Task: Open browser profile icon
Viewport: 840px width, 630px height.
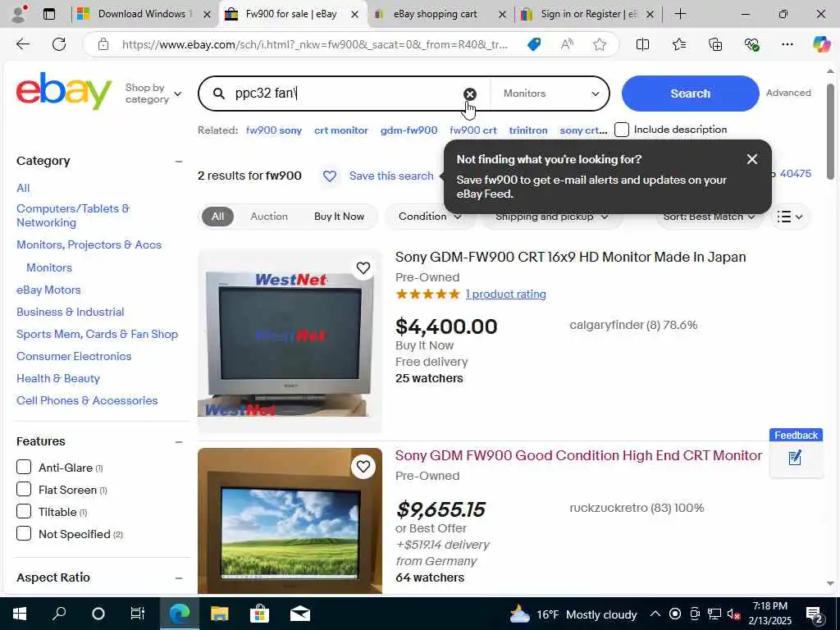Action: pos(19,14)
